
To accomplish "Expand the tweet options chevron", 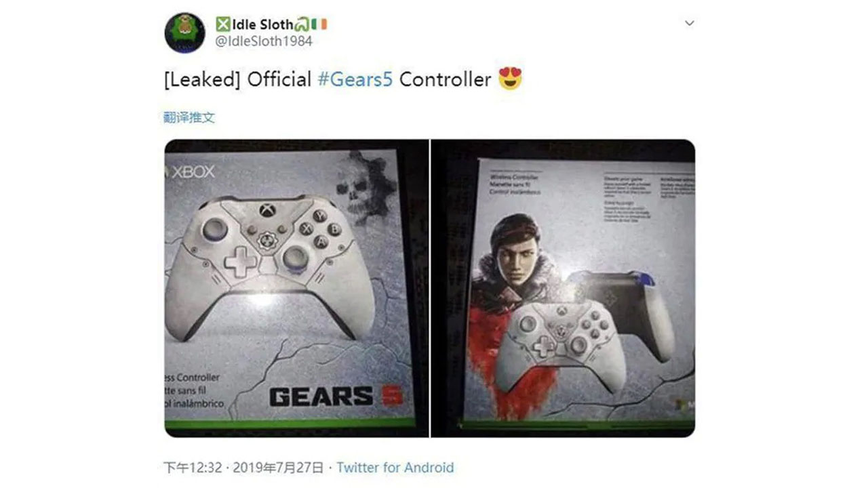I will click(x=690, y=23).
